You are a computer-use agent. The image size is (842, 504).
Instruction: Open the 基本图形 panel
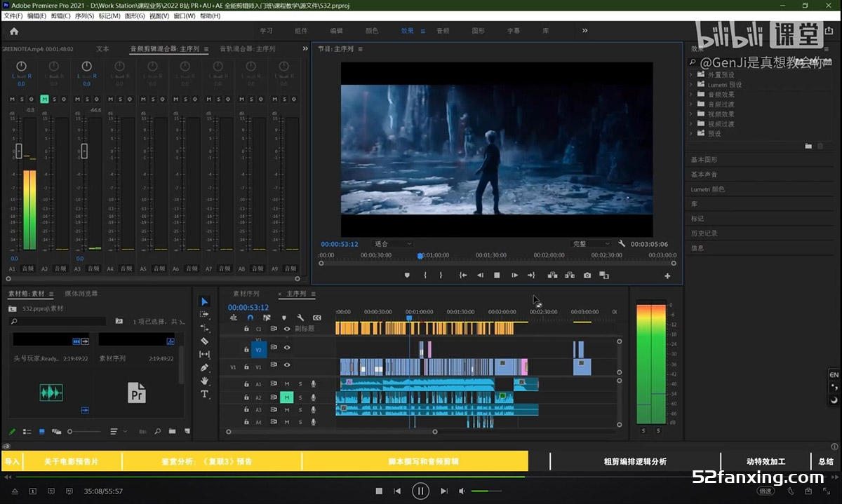704,160
